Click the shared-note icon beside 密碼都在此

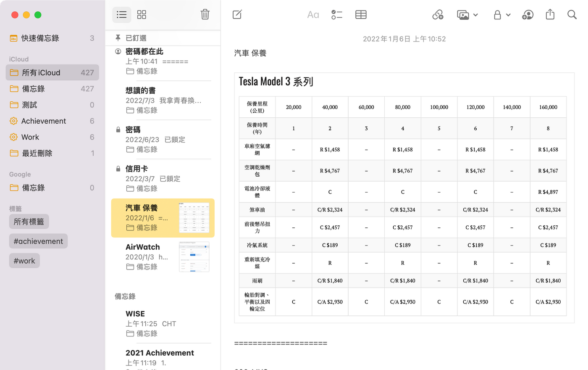pyautogui.click(x=118, y=51)
